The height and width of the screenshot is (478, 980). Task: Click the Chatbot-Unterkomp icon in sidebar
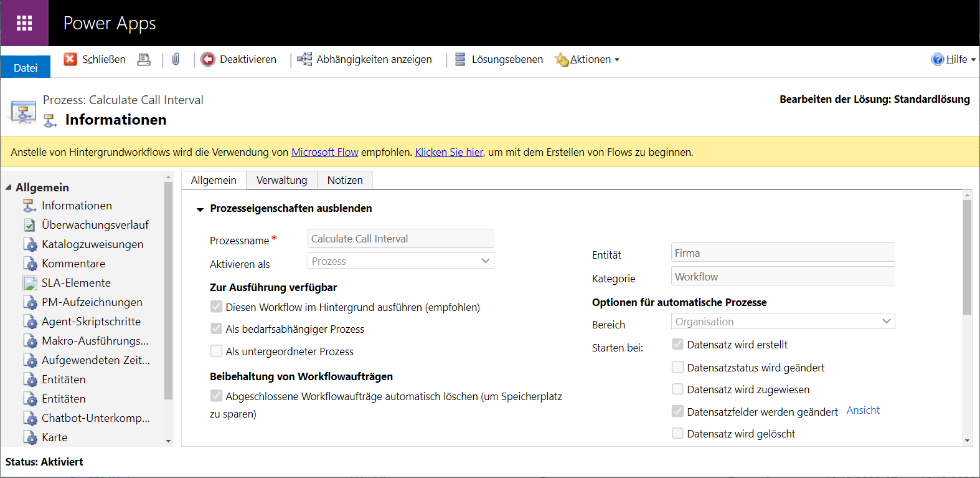click(x=30, y=418)
